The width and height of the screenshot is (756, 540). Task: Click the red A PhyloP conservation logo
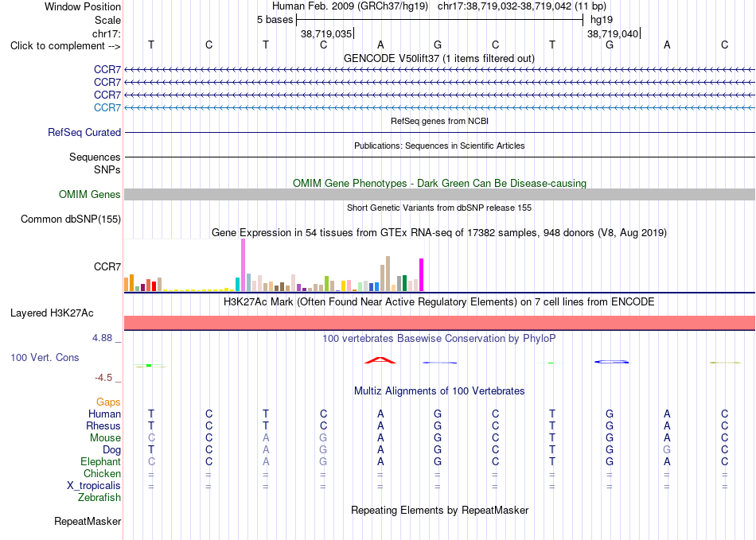[380, 359]
